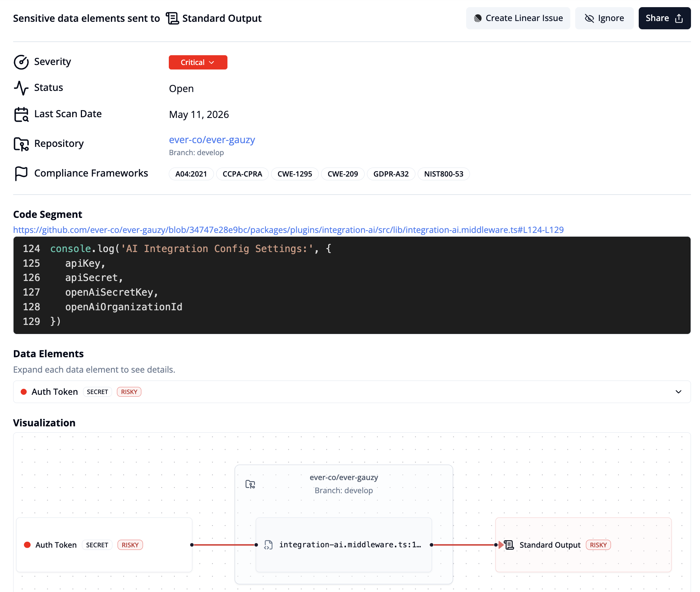The height and width of the screenshot is (592, 700).
Task: Click the apiSecret line in code segment
Action: [x=94, y=278]
